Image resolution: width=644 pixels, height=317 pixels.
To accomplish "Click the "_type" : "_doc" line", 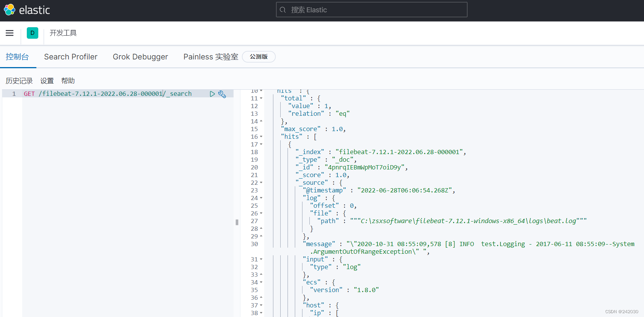I will point(326,160).
